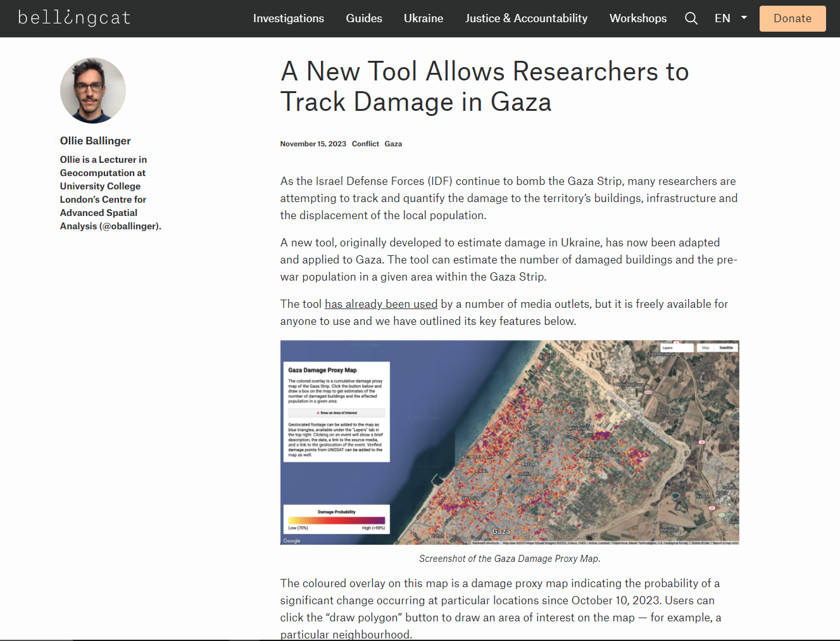Click the Donate button
Screen dimensions: 840x641
click(x=793, y=18)
